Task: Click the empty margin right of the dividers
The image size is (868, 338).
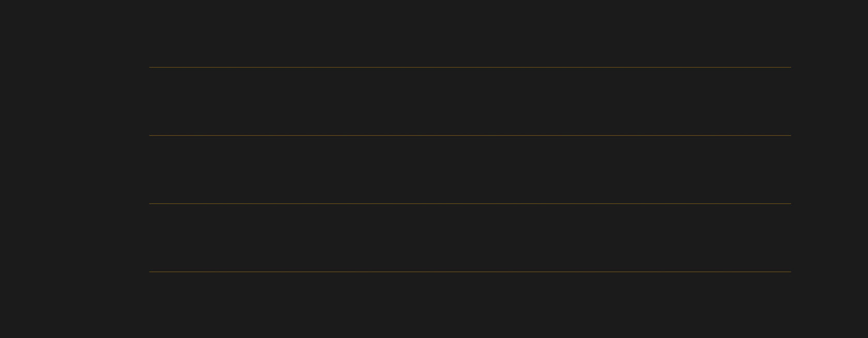Action: pos(829,169)
